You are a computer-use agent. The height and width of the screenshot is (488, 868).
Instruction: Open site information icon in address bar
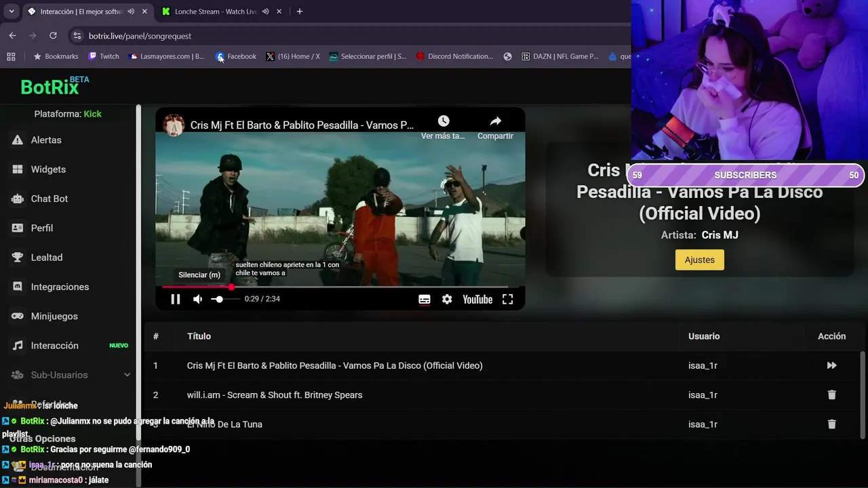(x=77, y=36)
